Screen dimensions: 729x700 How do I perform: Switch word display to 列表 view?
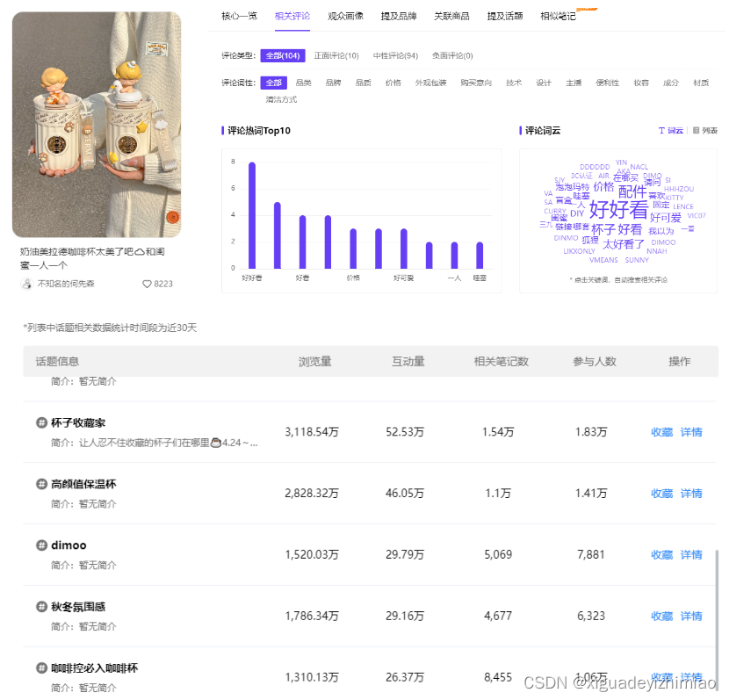(705, 131)
